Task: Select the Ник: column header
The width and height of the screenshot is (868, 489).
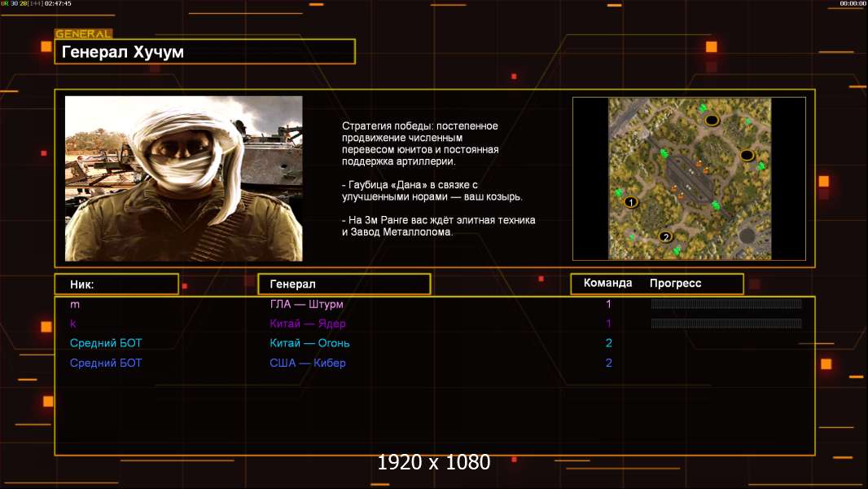Action: tap(116, 284)
